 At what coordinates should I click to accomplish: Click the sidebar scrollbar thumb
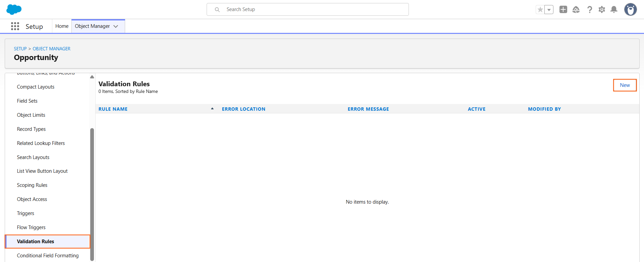point(92,194)
